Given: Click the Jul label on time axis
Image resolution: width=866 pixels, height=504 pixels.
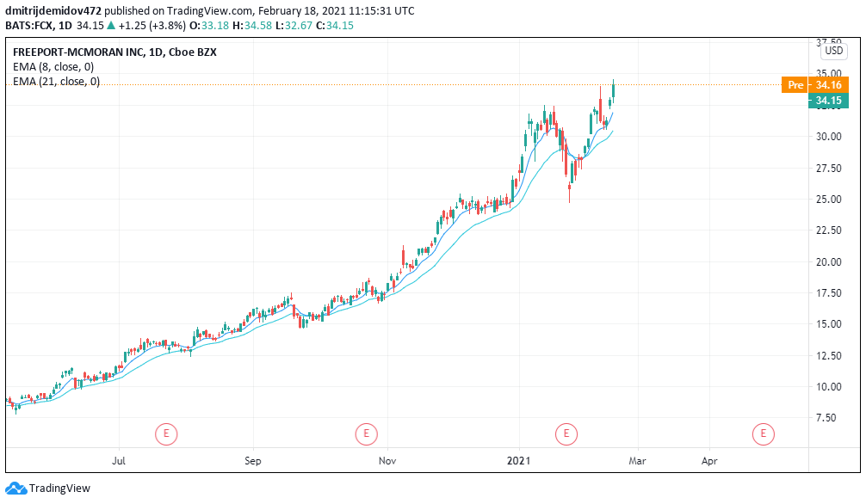Looking at the screenshot, I should point(119,460).
